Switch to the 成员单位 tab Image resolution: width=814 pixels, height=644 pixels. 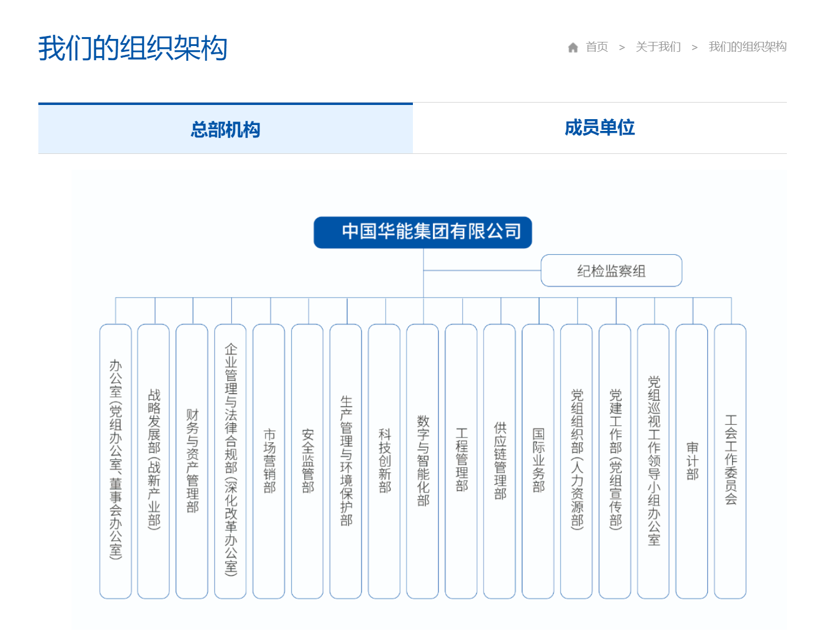click(599, 129)
